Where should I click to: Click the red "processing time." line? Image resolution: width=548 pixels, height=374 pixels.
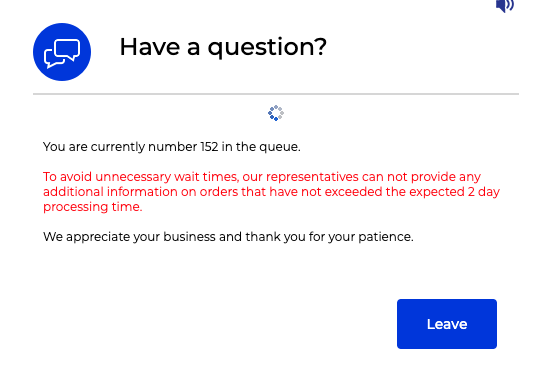(93, 207)
